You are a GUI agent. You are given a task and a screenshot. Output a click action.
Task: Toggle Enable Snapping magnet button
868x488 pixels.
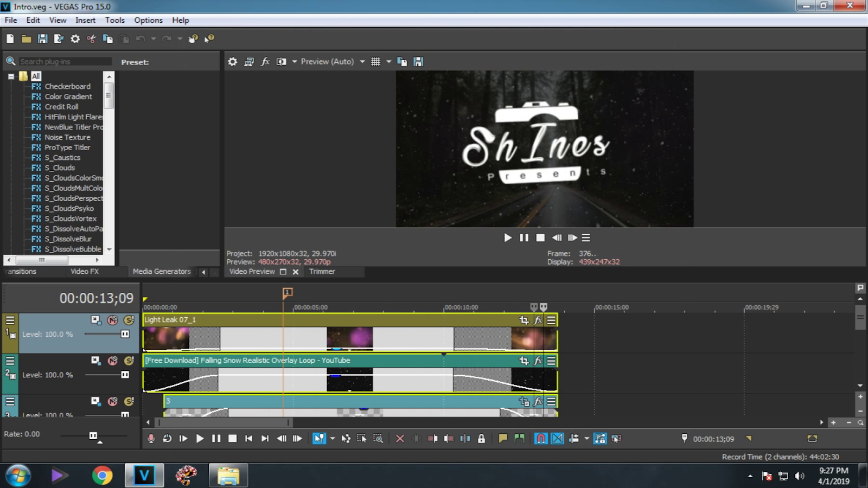[x=541, y=439]
